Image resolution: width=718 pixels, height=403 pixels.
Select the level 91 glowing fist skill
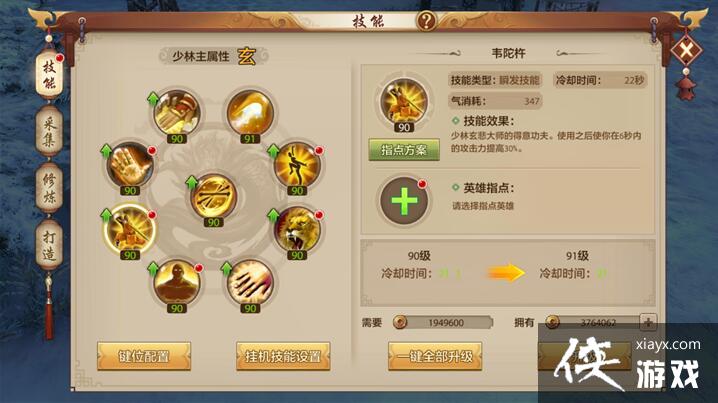250,114
